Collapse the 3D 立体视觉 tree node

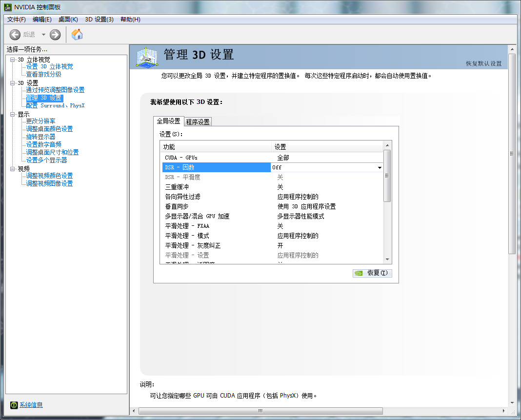(x=13, y=60)
